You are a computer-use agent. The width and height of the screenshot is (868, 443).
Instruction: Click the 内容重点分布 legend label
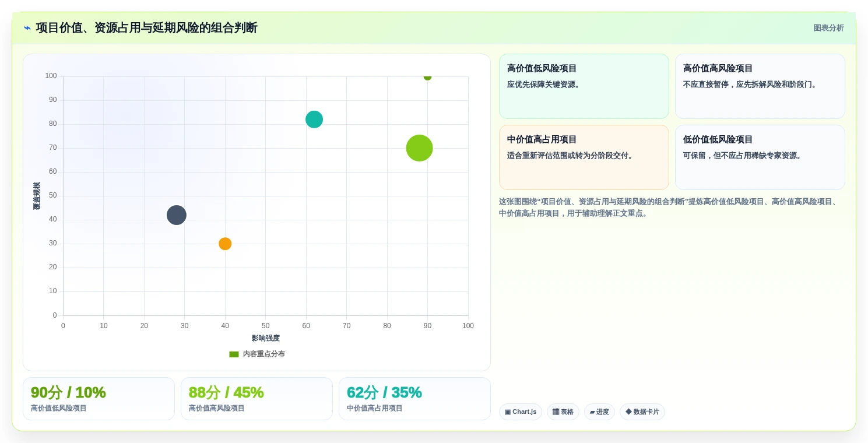264,354
